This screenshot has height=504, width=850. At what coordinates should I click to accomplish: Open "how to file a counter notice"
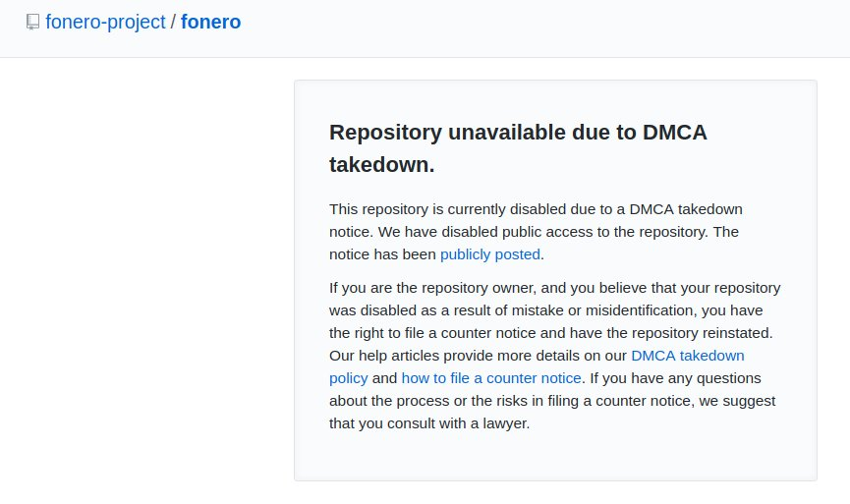(x=491, y=378)
